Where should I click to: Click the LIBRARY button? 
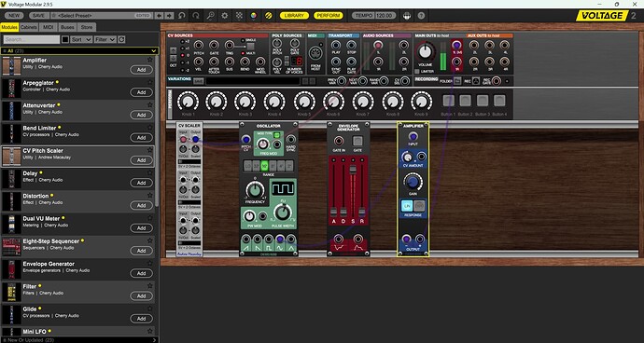tap(294, 16)
